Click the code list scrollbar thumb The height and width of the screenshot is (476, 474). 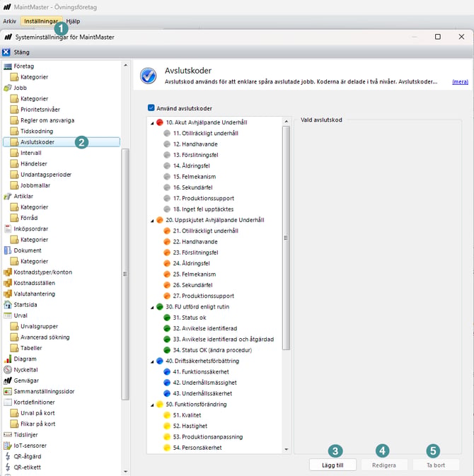click(x=286, y=238)
